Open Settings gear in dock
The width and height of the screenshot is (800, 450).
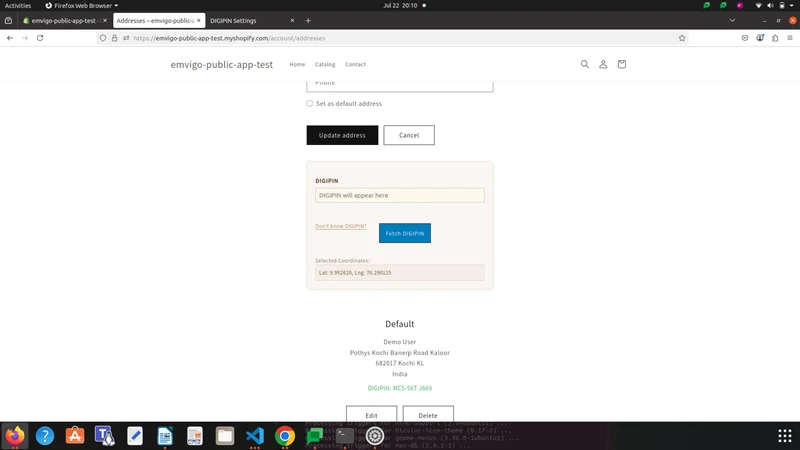tap(374, 436)
